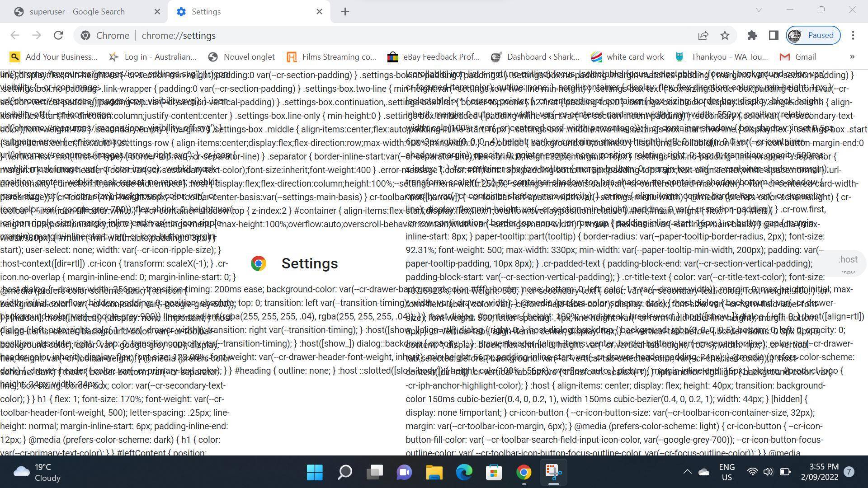The image size is (868, 488).
Task: Open the Films Streaming bookmark
Action: pos(331,57)
